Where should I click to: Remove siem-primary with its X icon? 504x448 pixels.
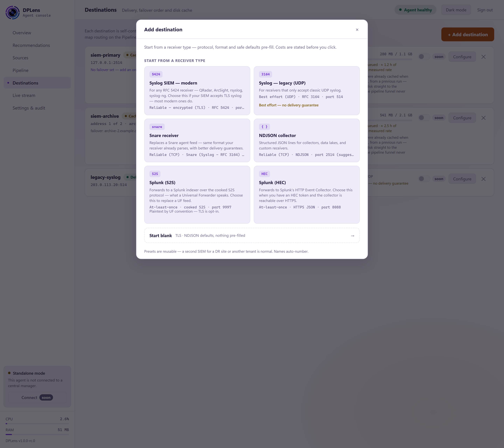click(x=483, y=57)
